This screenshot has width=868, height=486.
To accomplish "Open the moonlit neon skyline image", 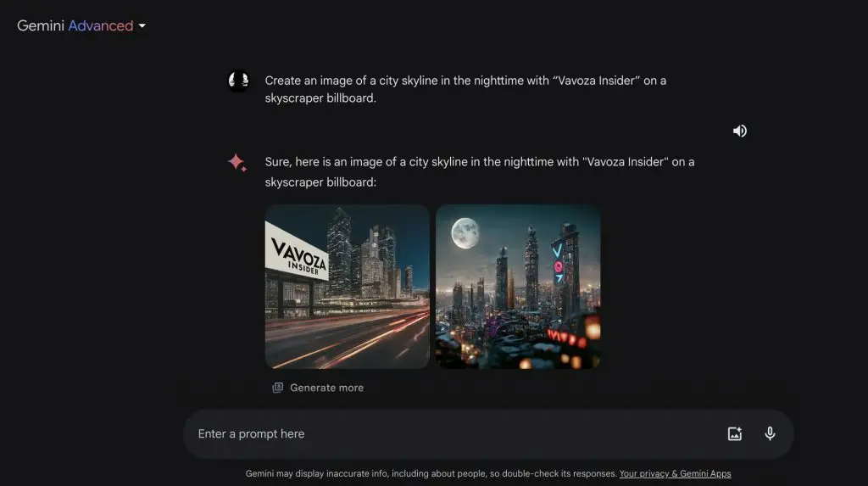I will pyautogui.click(x=518, y=287).
